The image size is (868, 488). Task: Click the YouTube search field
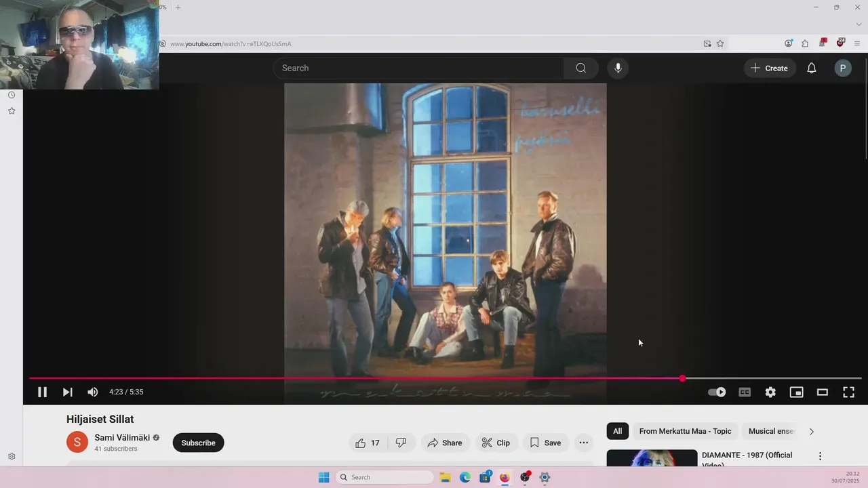coord(418,68)
